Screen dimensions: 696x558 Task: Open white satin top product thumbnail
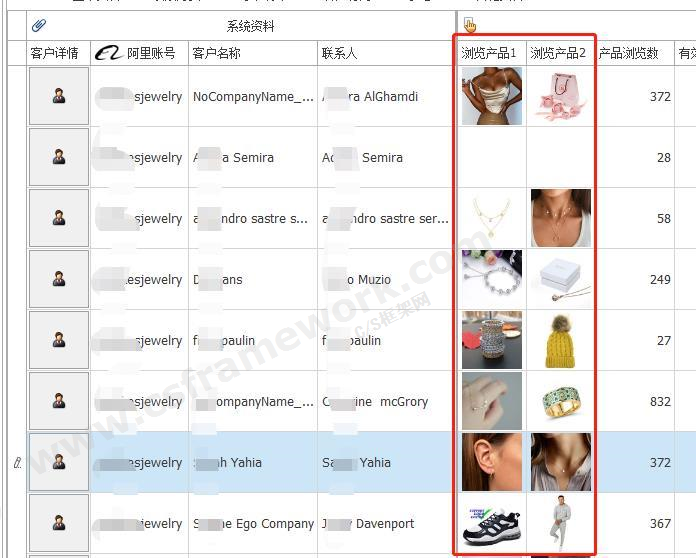[x=492, y=97]
